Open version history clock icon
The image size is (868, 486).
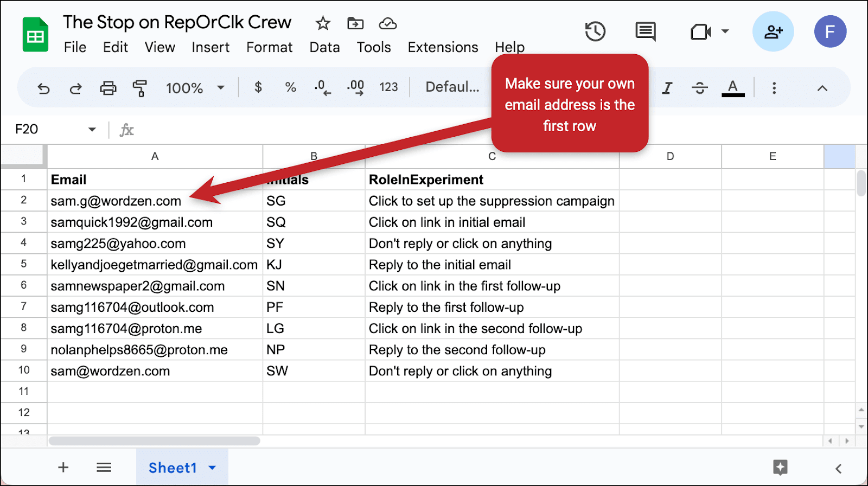click(x=595, y=31)
